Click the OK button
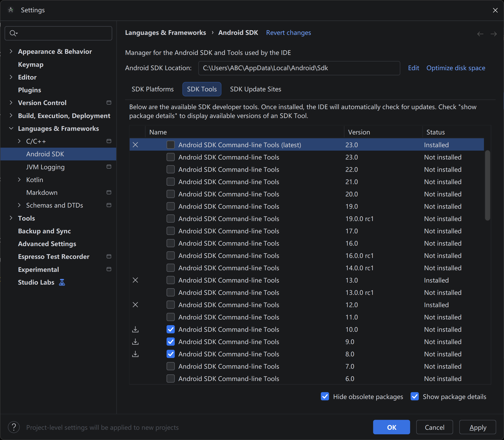Screen dimensions: 504x440 (x=391, y=427)
